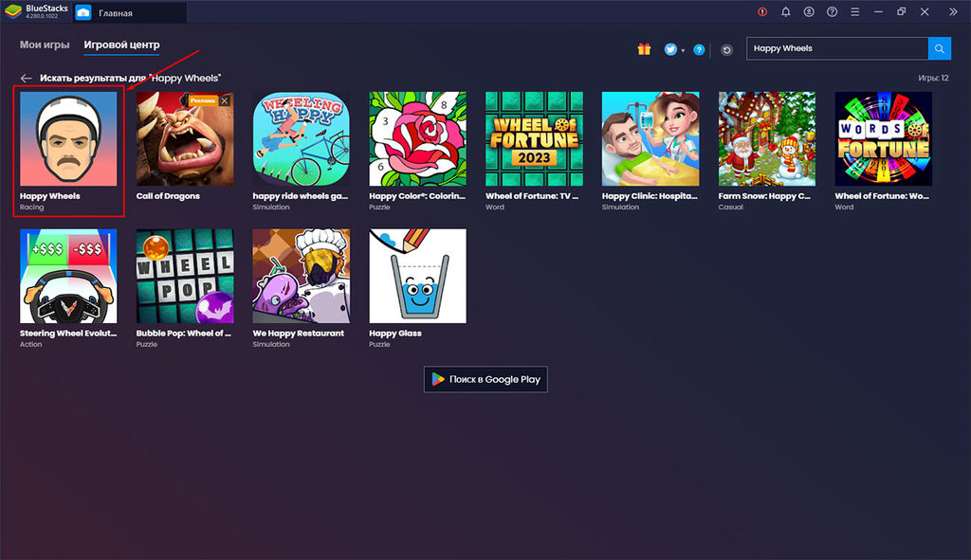Click the Wheel of Fortune: TV title

[x=532, y=196]
